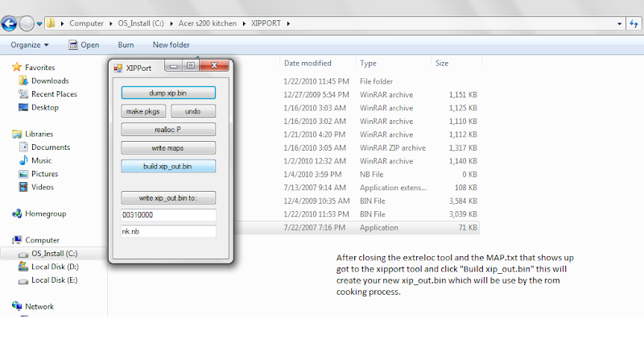Open Recent Places in Favorites
The height and width of the screenshot is (344, 644).
click(54, 94)
